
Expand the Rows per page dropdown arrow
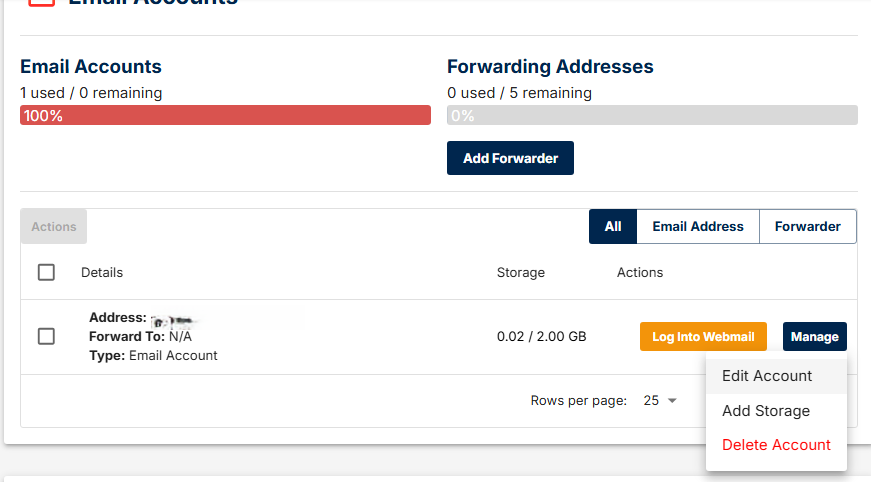(x=672, y=401)
